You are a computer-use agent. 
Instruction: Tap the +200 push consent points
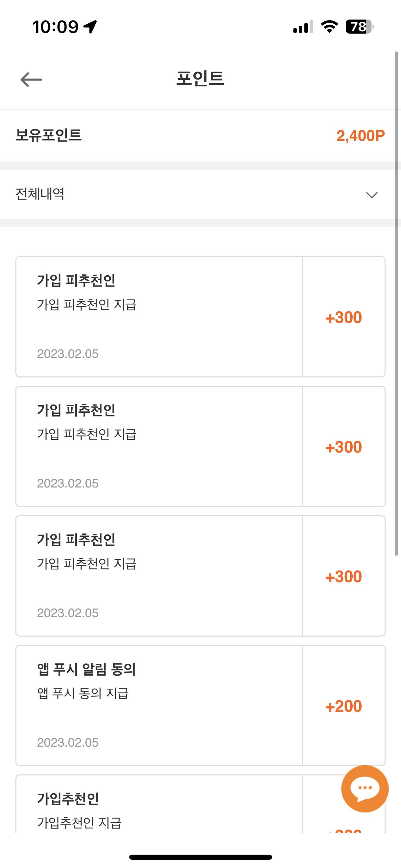pos(343,706)
